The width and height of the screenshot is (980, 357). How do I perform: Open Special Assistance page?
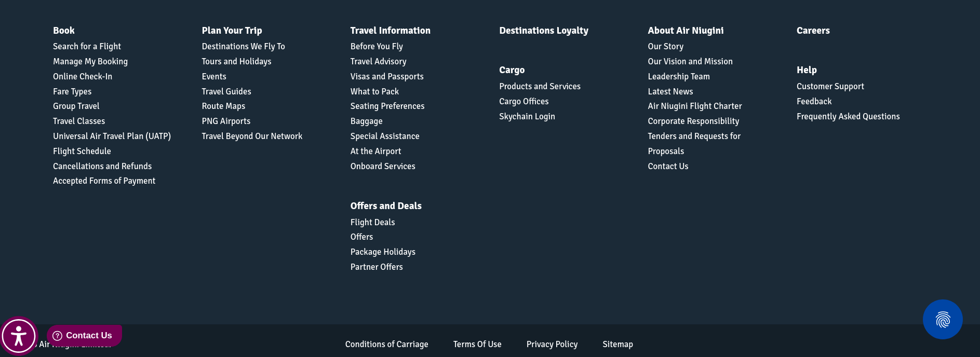pos(384,136)
